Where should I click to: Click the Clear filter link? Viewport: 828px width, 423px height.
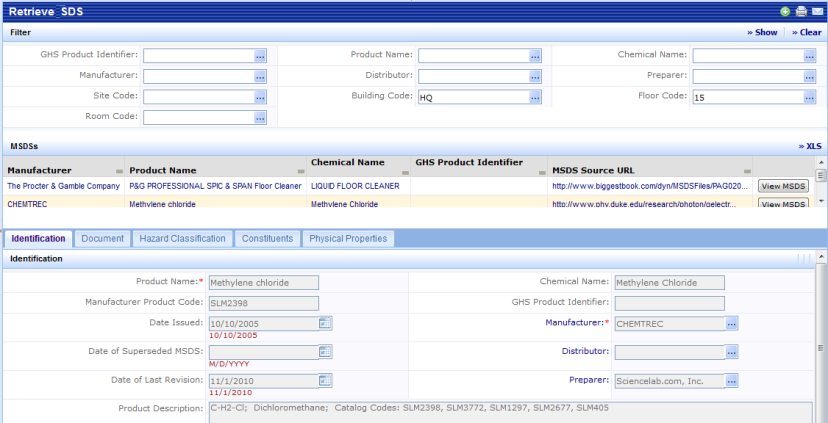point(806,33)
